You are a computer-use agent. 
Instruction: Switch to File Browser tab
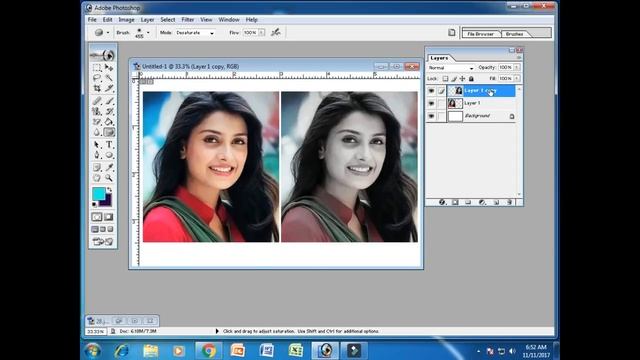coord(480,34)
